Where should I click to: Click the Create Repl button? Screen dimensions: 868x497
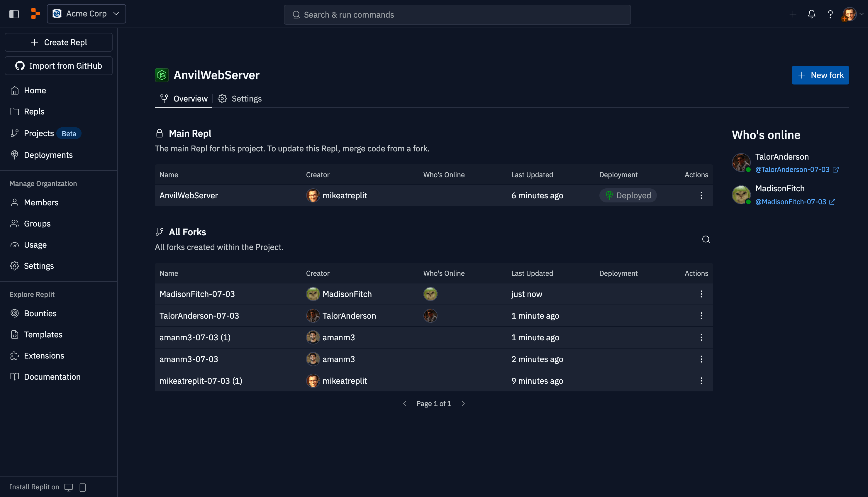click(x=59, y=42)
